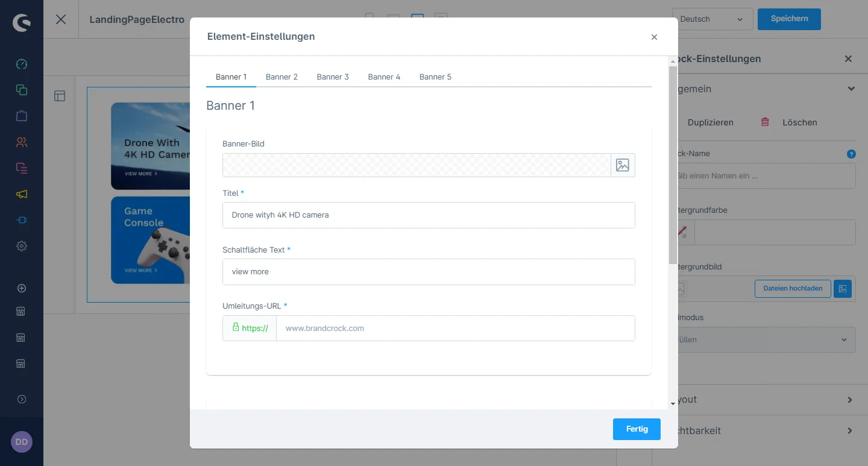Click the Speichern button

(x=789, y=19)
